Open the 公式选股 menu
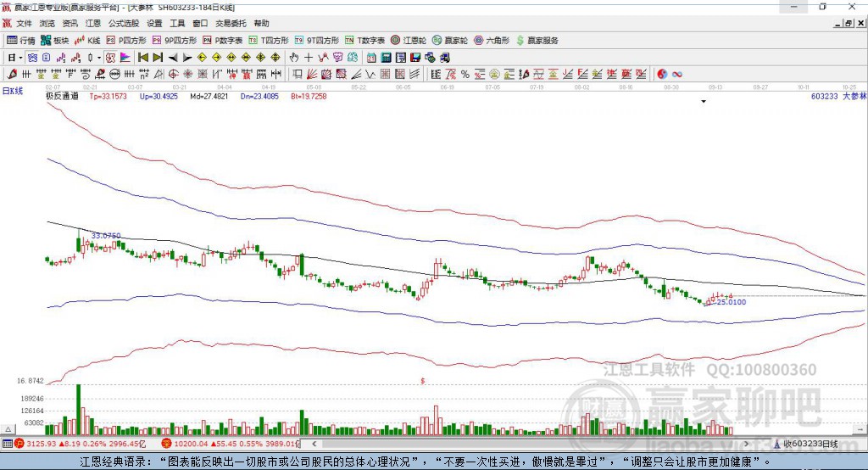868x470 pixels. 124,23
